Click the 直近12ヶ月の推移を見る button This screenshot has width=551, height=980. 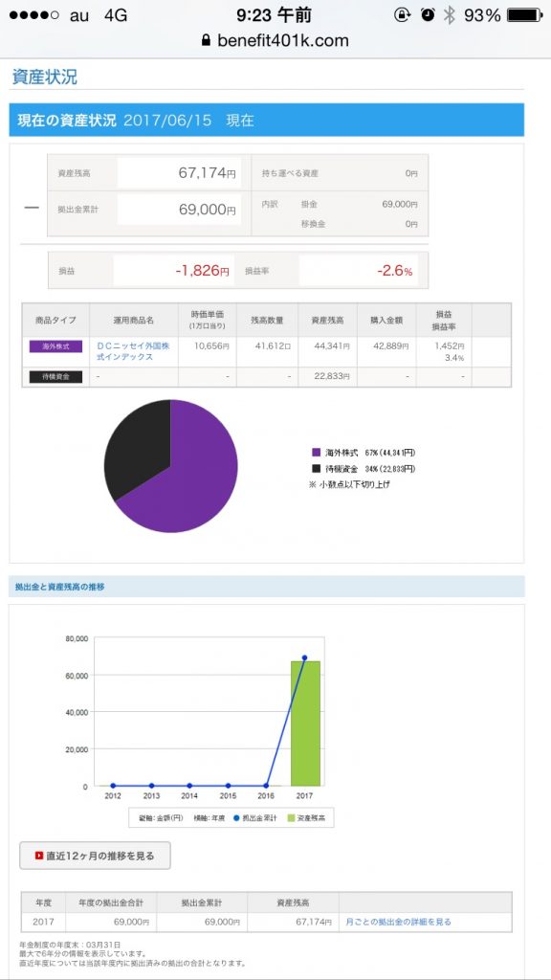[x=95, y=856]
